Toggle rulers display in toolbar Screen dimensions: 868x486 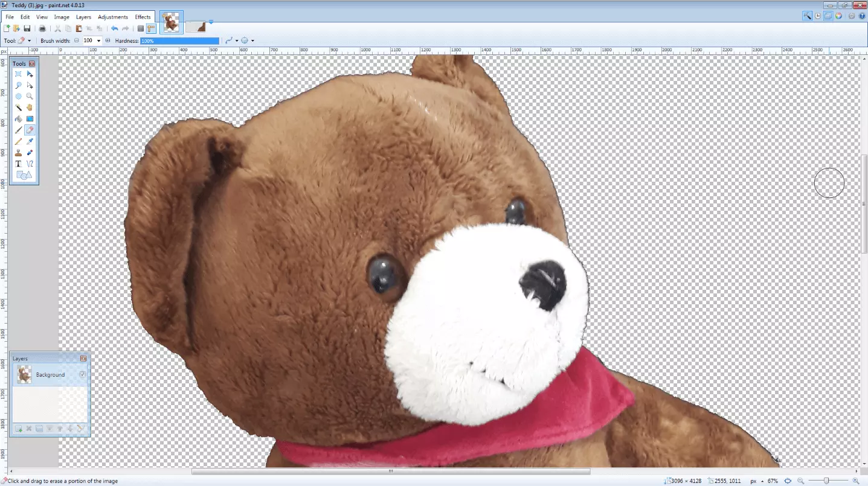[x=150, y=28]
